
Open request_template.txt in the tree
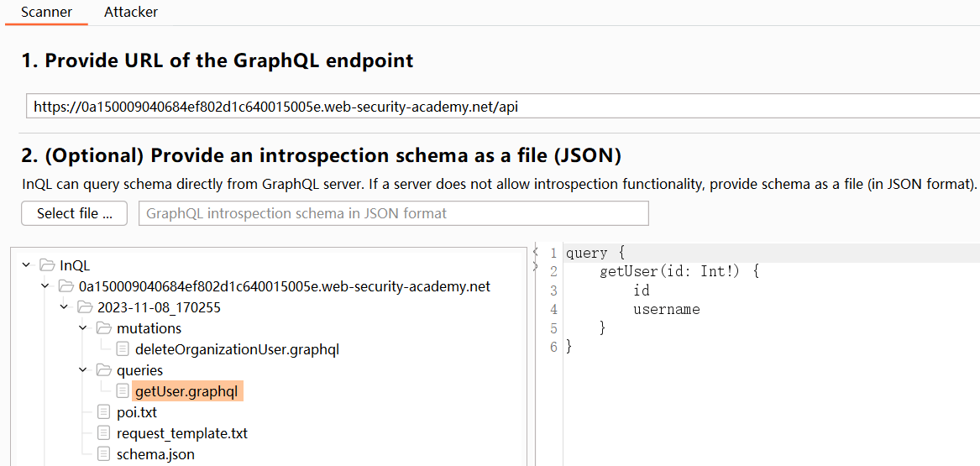(x=181, y=433)
